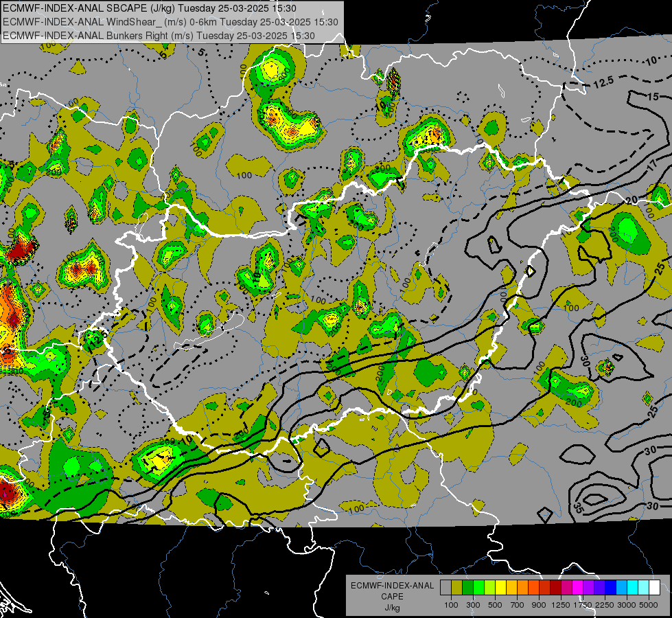Click the legend tick label 700
This screenshot has height=618, width=672.
point(518,605)
